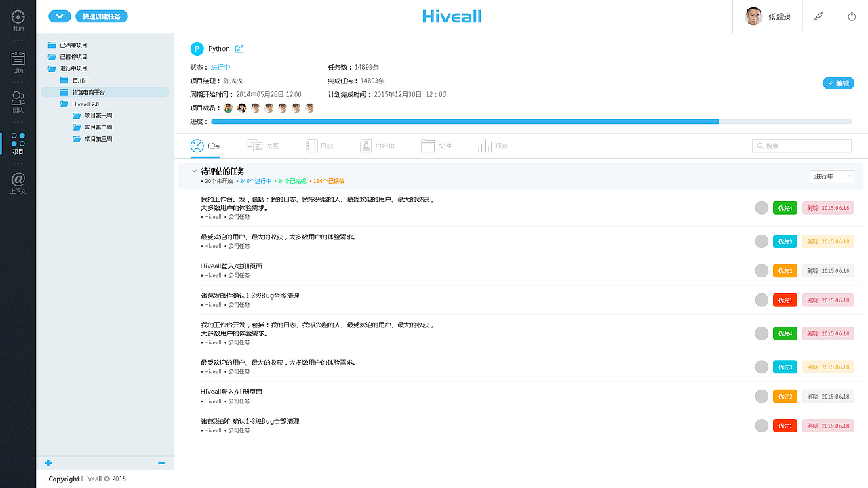Click red 优先1 badge on first 诸葛发邮件确认 task

[x=785, y=300]
